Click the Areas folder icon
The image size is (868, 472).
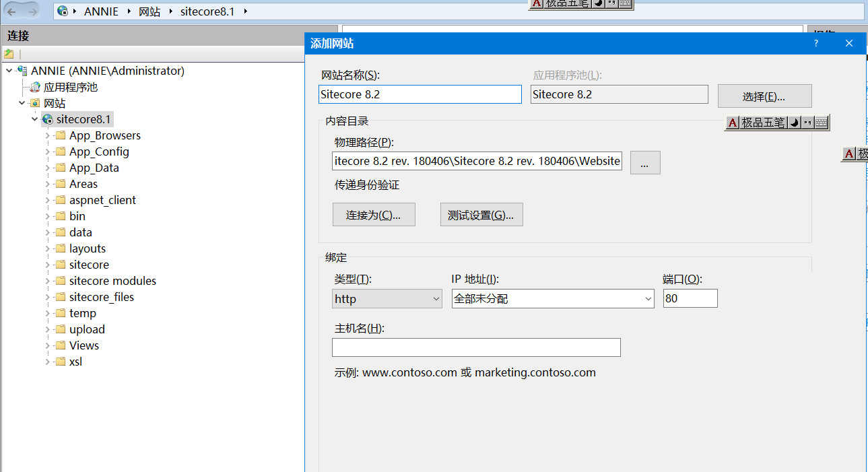tap(61, 184)
